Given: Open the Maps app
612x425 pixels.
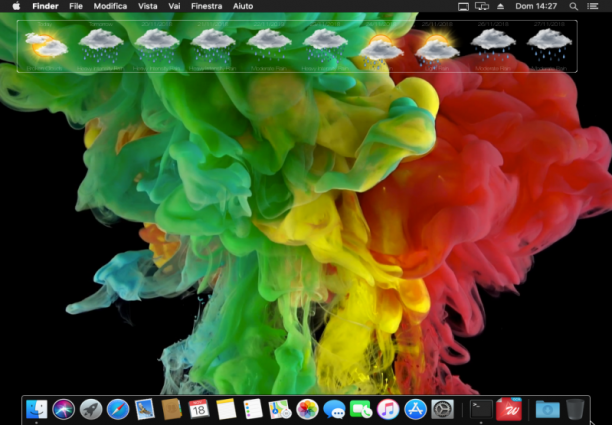Looking at the screenshot, I should tap(280, 409).
